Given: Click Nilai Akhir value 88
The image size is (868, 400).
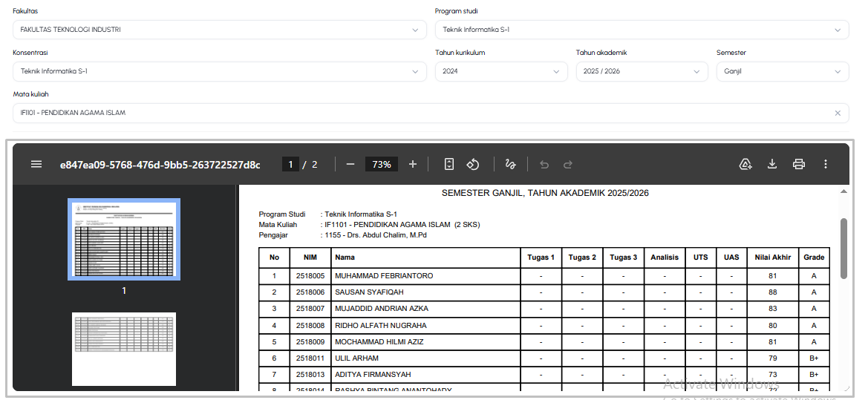Looking at the screenshot, I should [x=773, y=292].
